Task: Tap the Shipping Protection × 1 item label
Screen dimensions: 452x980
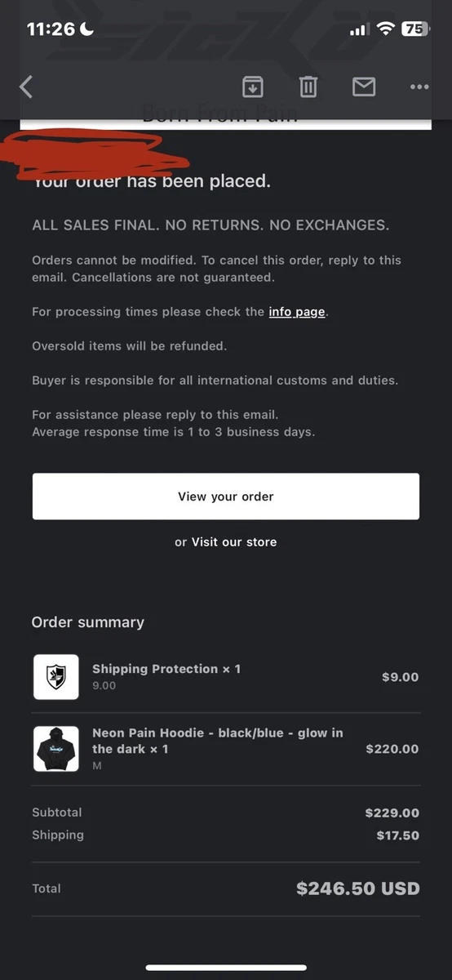Action: [166, 669]
